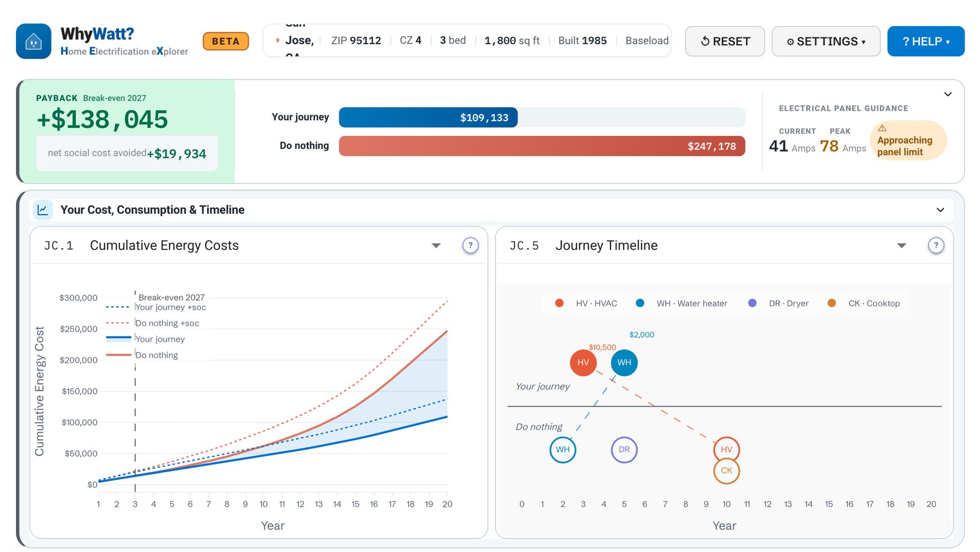This screenshot has height=552, width=980.
Task: Collapse the payback summary panel chevron
Action: tap(948, 94)
